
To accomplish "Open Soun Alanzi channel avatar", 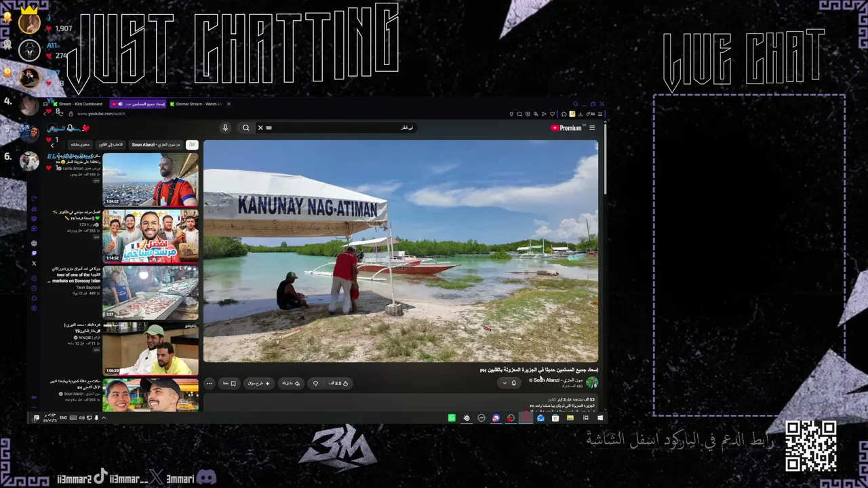I will point(592,382).
